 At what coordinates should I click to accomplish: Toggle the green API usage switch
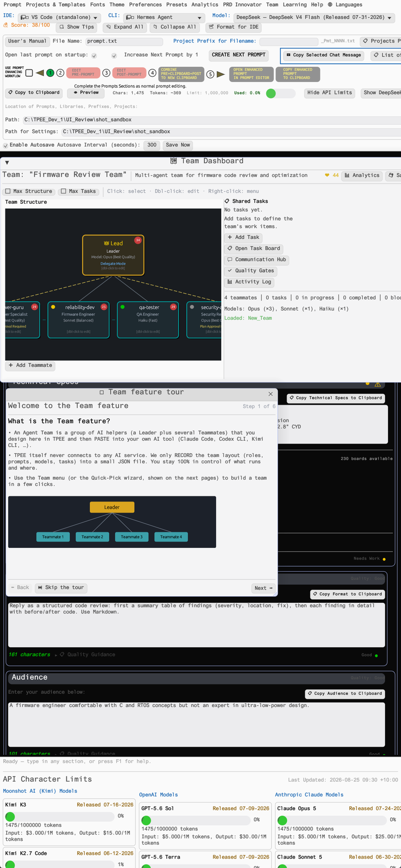(x=280, y=93)
